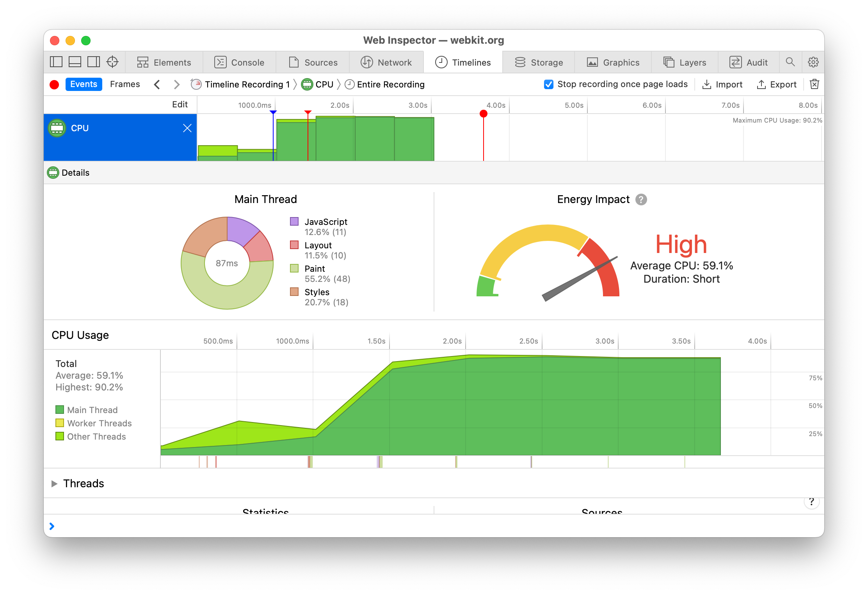Dock inspector to left side
This screenshot has width=868, height=595.
click(56, 62)
